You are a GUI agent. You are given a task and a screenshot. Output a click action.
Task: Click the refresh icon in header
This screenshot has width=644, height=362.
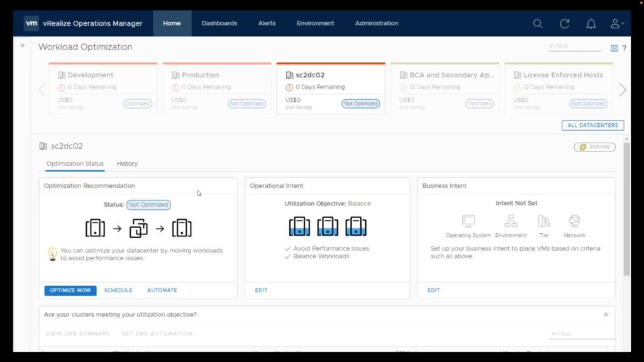click(564, 24)
